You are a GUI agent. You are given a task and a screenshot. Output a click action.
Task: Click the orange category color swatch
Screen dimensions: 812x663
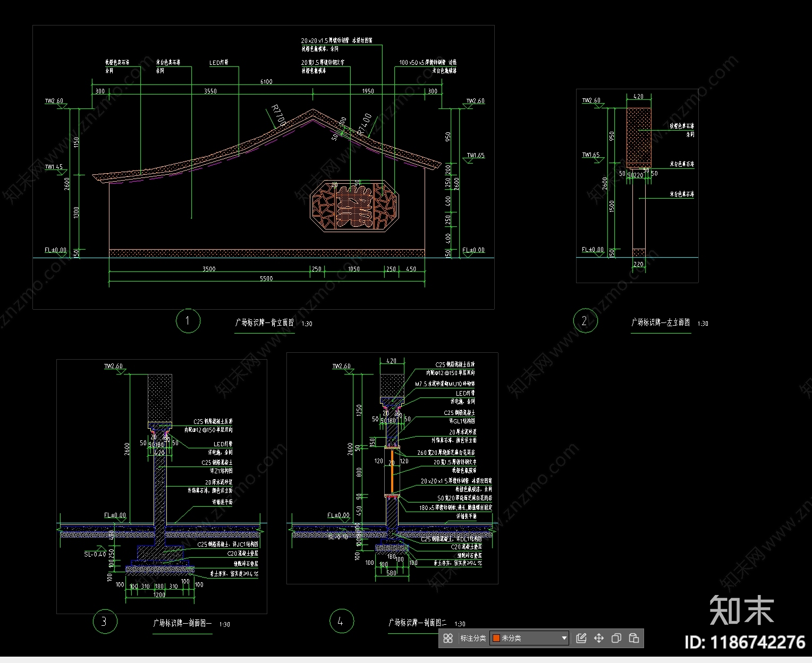coord(496,638)
